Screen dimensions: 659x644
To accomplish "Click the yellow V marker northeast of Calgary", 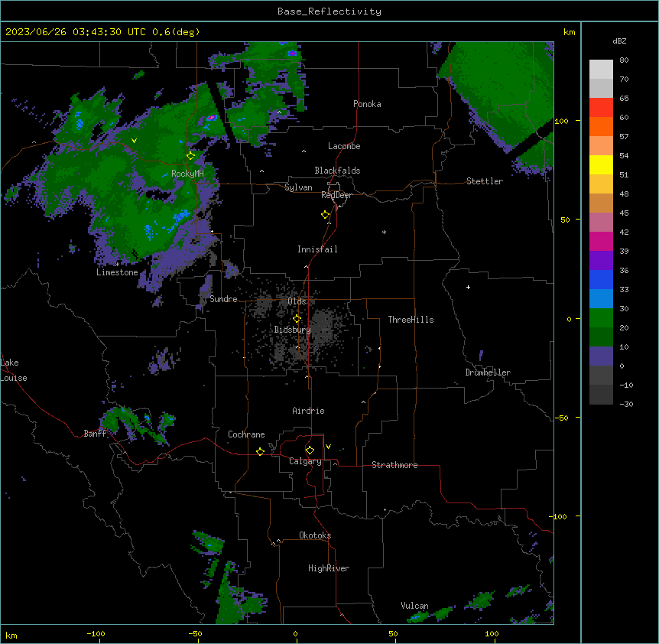I will (x=328, y=447).
